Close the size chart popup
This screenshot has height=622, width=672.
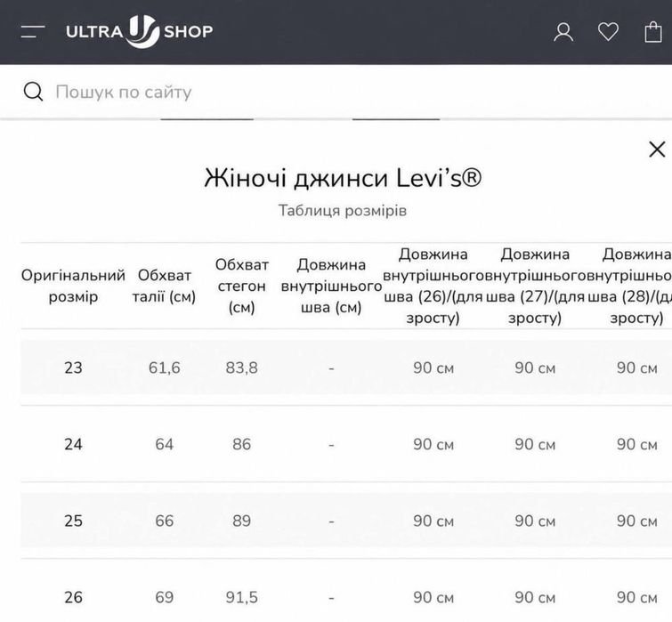point(657,149)
